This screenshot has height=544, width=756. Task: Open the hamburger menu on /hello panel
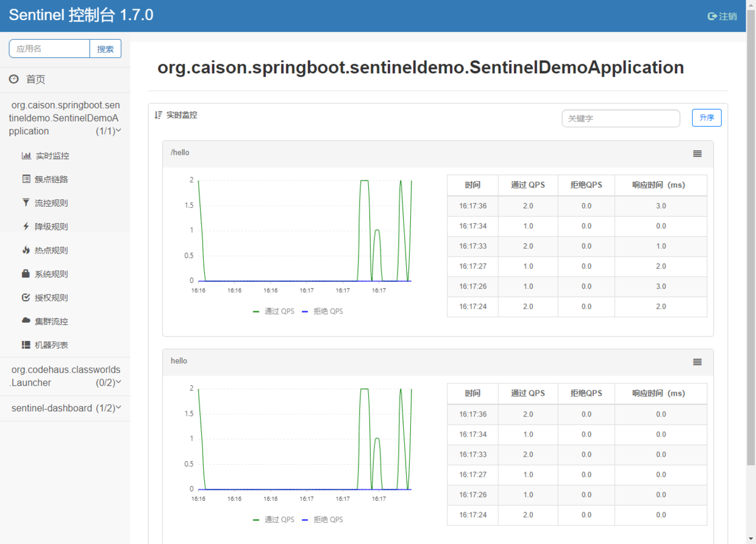pos(697,154)
